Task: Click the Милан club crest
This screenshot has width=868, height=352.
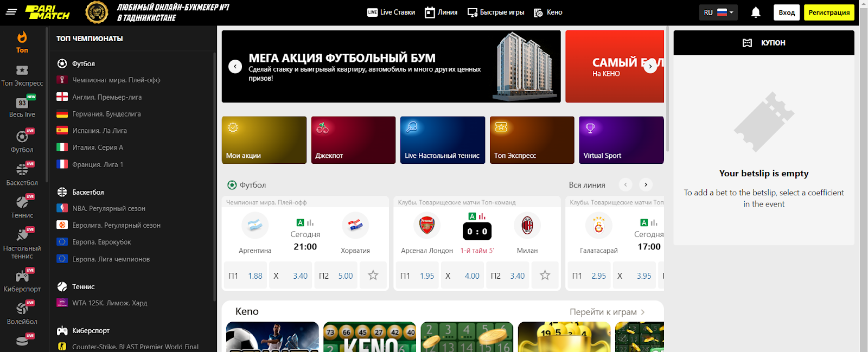Action: (x=527, y=225)
